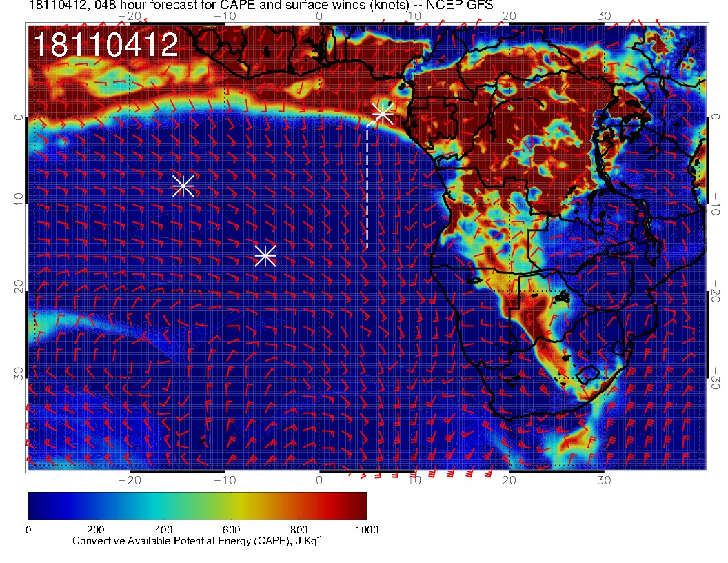728x563 pixels.
Task: Click the 20 longitude label on the top axis
Action: pos(509,17)
